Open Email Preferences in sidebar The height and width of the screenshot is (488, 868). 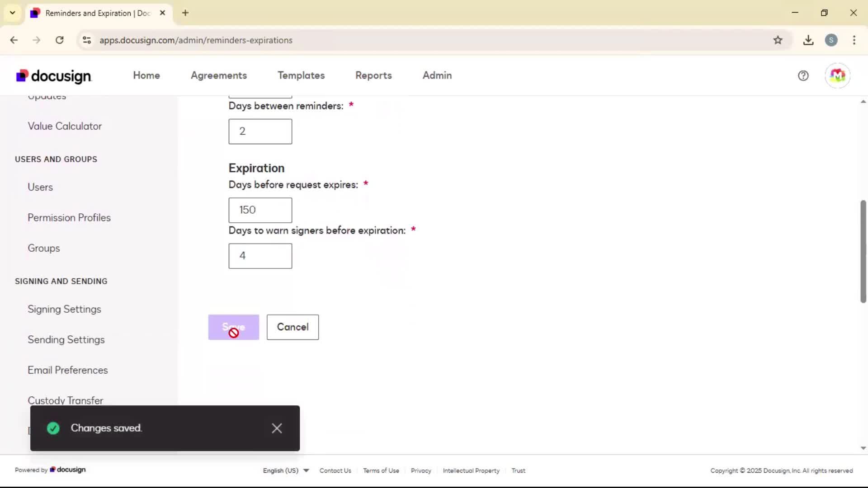tap(68, 370)
